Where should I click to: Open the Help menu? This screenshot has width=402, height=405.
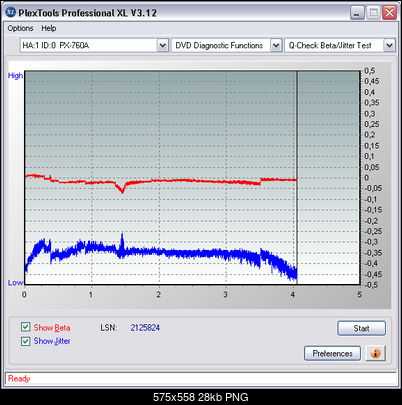click(x=49, y=28)
